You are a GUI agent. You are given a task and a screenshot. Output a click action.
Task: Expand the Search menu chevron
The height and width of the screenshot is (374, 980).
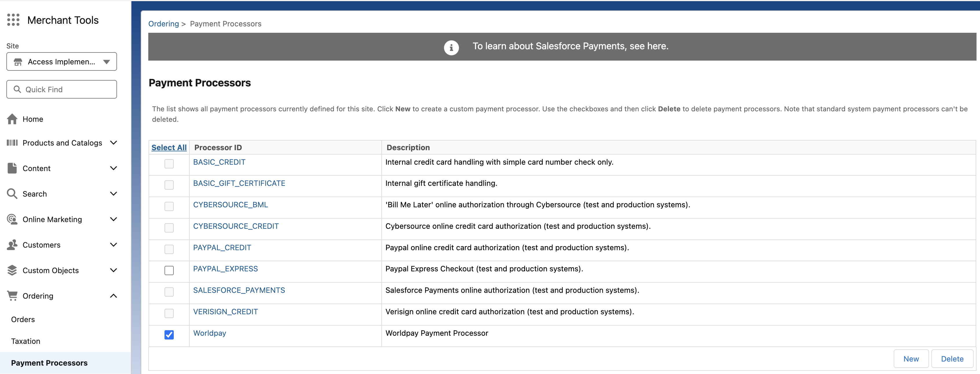pyautogui.click(x=113, y=194)
